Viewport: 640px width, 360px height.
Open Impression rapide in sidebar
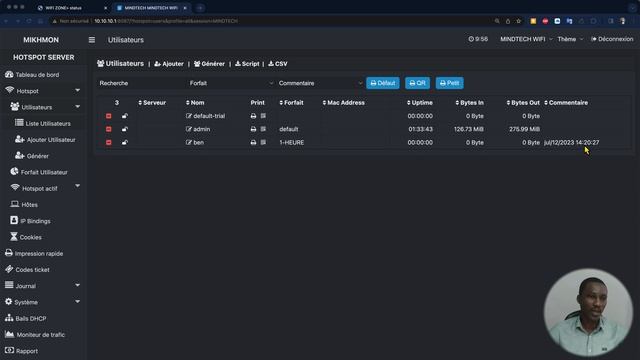(34, 253)
